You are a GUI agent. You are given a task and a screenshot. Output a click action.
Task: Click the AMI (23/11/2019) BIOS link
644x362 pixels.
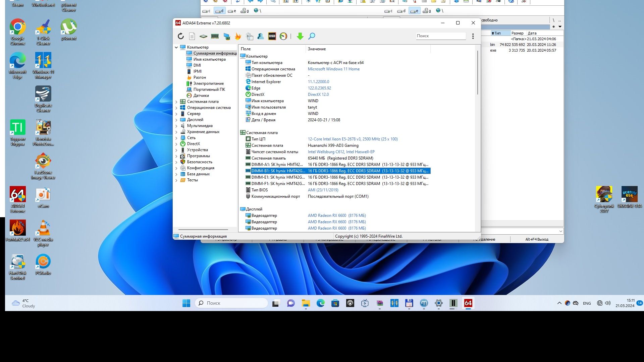[x=323, y=190]
